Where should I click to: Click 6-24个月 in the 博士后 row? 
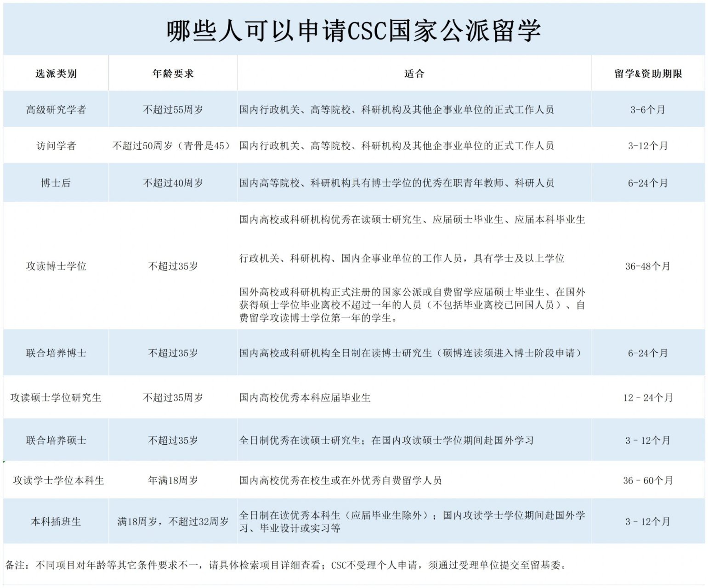[648, 183]
